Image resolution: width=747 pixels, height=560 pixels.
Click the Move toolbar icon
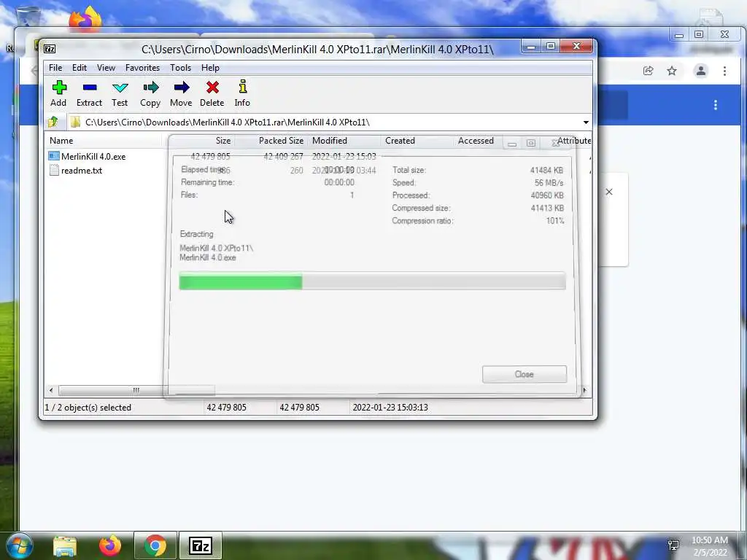point(182,87)
